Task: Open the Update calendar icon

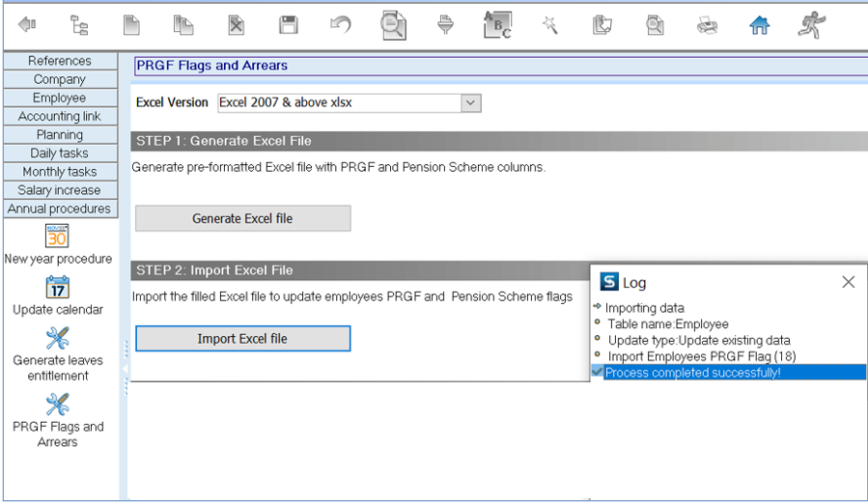Action: [57, 288]
